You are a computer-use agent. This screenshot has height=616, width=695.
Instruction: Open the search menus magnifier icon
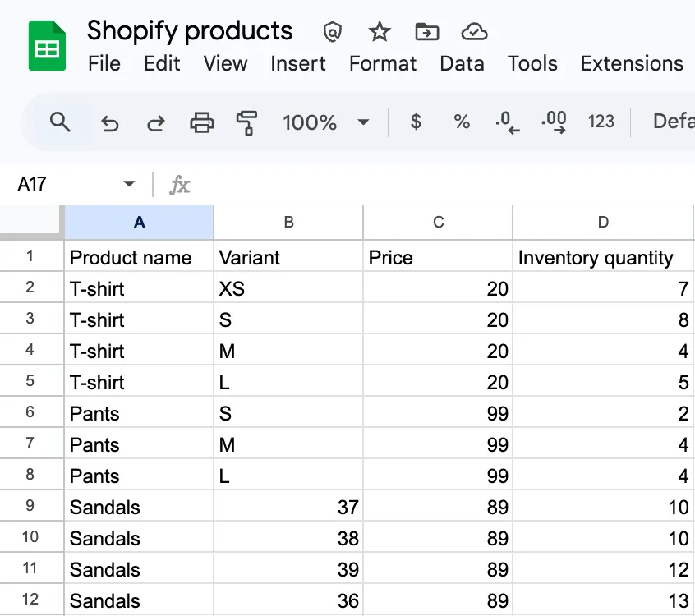click(x=60, y=122)
